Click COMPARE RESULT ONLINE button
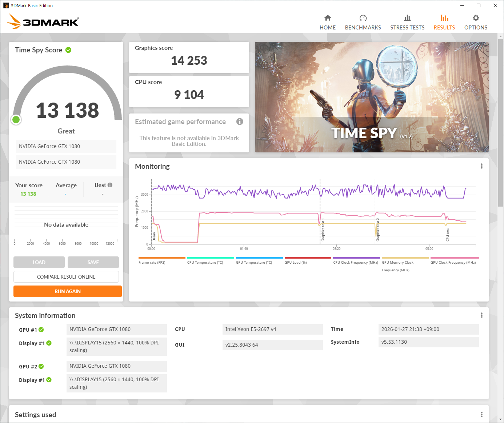This screenshot has width=504, height=423. coord(66,277)
